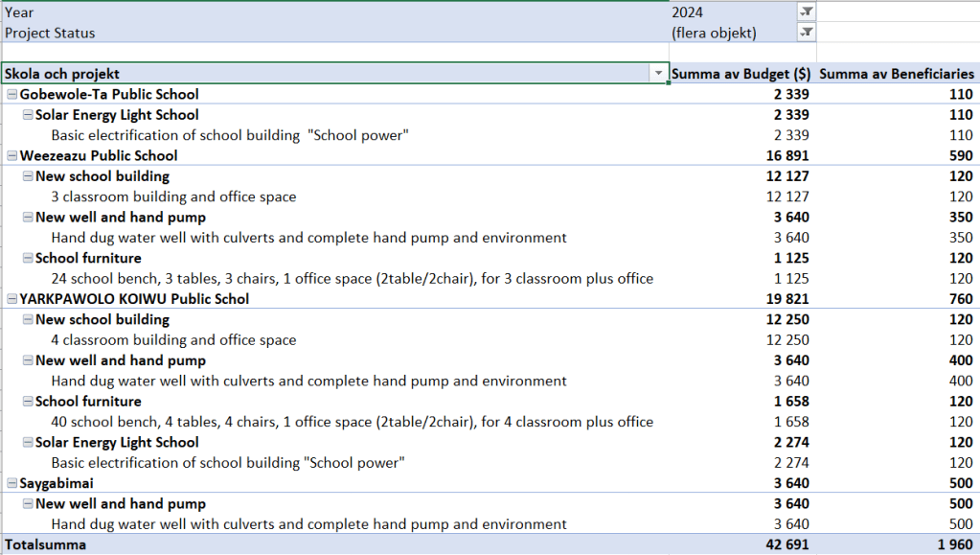Collapse the YARKPAWOLO KOIWU Public Schol group
The height and width of the screenshot is (555, 980).
coord(11,299)
